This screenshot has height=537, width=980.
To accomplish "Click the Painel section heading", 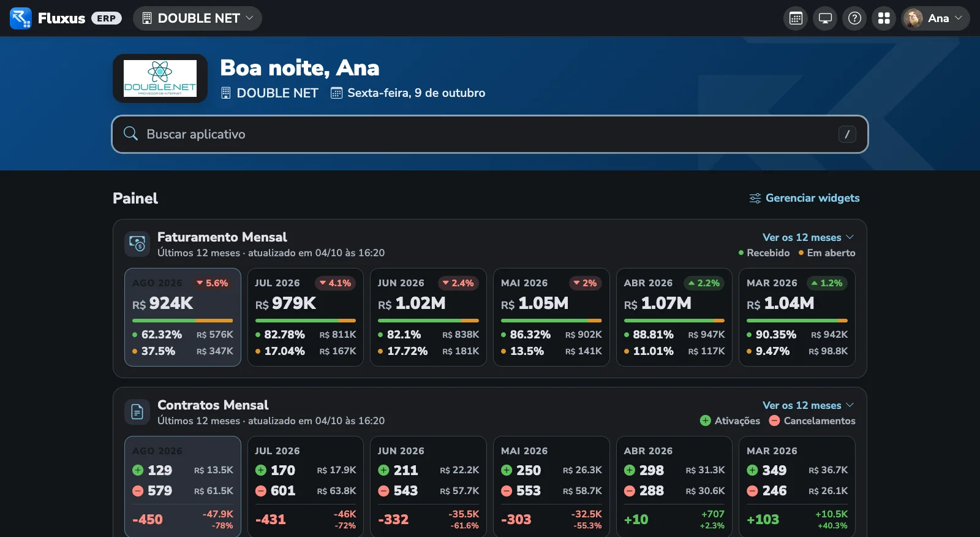I will 135,198.
